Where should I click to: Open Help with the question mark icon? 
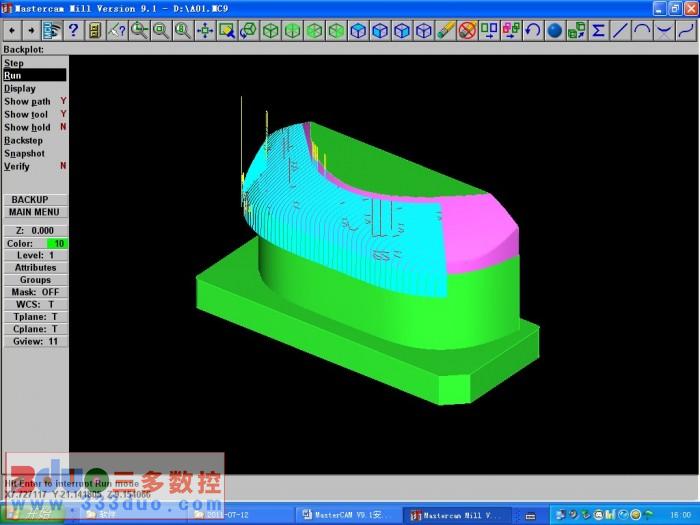pyautogui.click(x=73, y=30)
